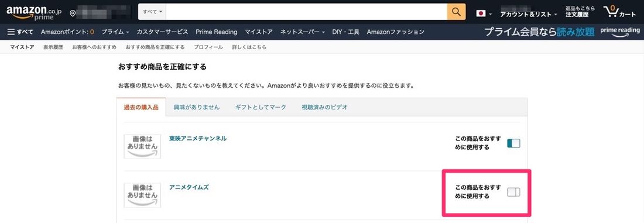Select マイストア in the sub-navigation
The image size is (644, 223).
click(22, 47)
